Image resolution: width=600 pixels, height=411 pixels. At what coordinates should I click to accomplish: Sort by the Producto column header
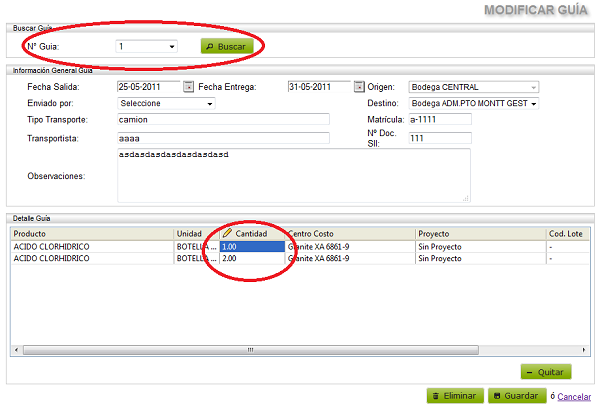coord(92,234)
